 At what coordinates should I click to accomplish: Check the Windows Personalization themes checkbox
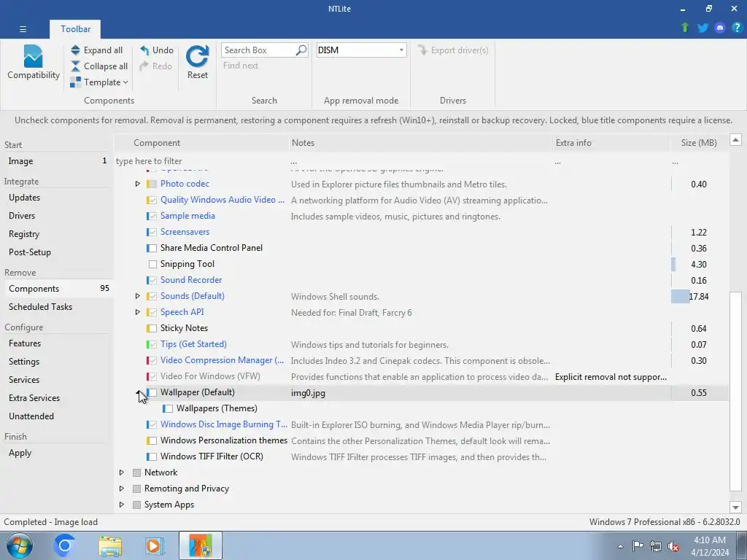pos(152,441)
